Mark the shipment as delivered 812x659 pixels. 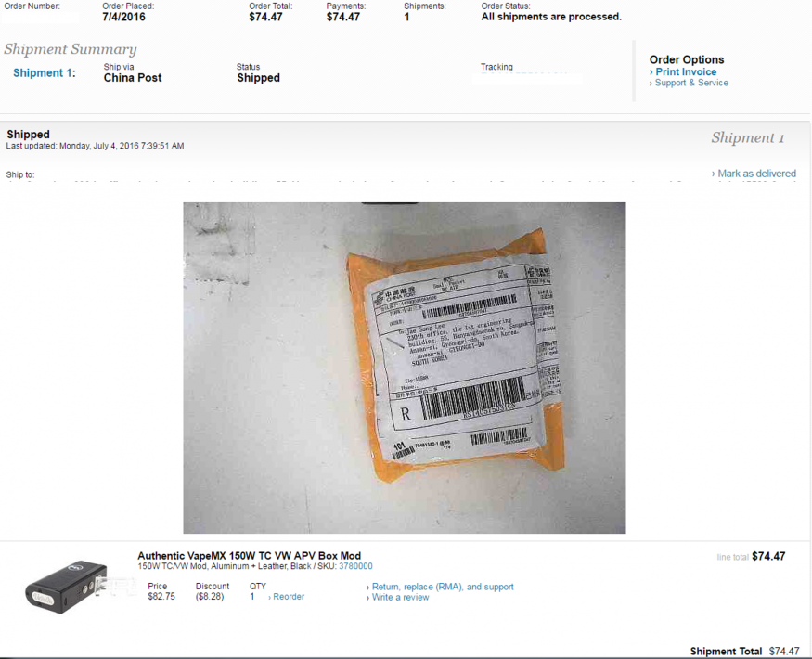tap(756, 174)
